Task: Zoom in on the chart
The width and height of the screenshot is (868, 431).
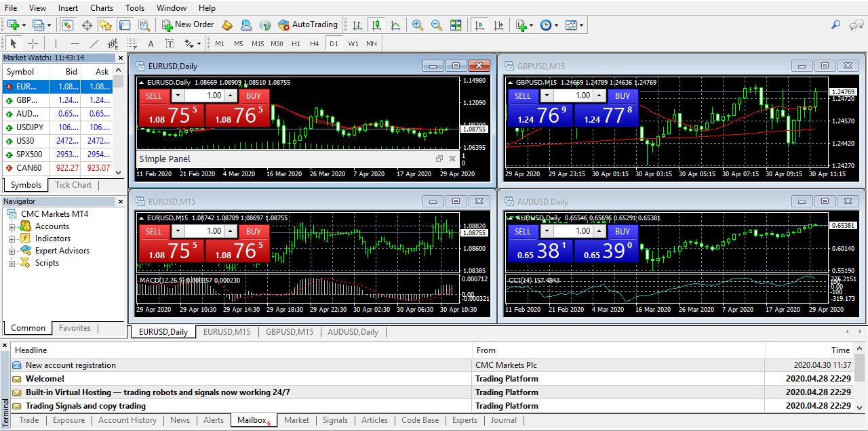Action: tap(418, 25)
